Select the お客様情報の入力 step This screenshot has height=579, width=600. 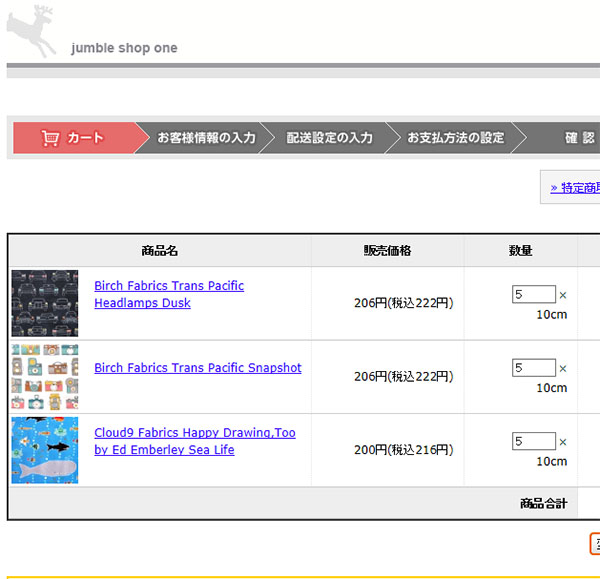coord(206,138)
